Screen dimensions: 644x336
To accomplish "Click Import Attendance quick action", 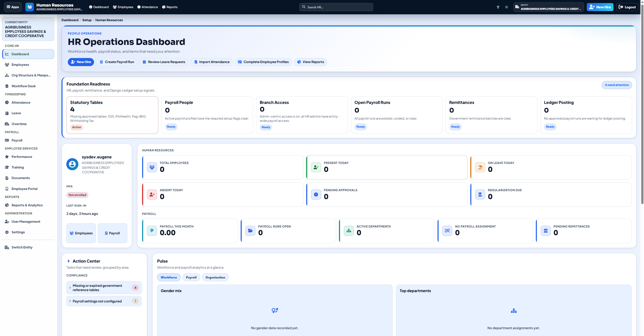I will tap(211, 62).
